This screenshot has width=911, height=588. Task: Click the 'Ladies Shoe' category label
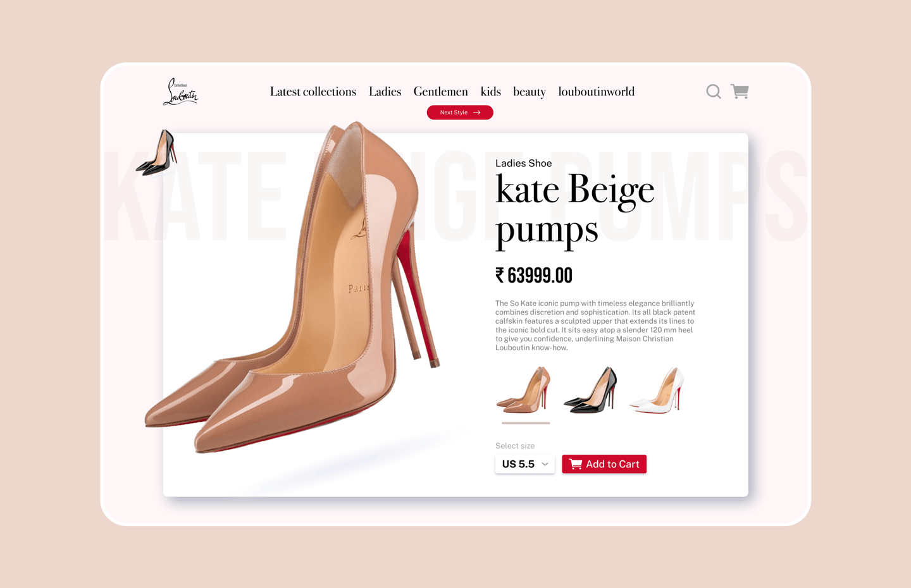click(524, 163)
